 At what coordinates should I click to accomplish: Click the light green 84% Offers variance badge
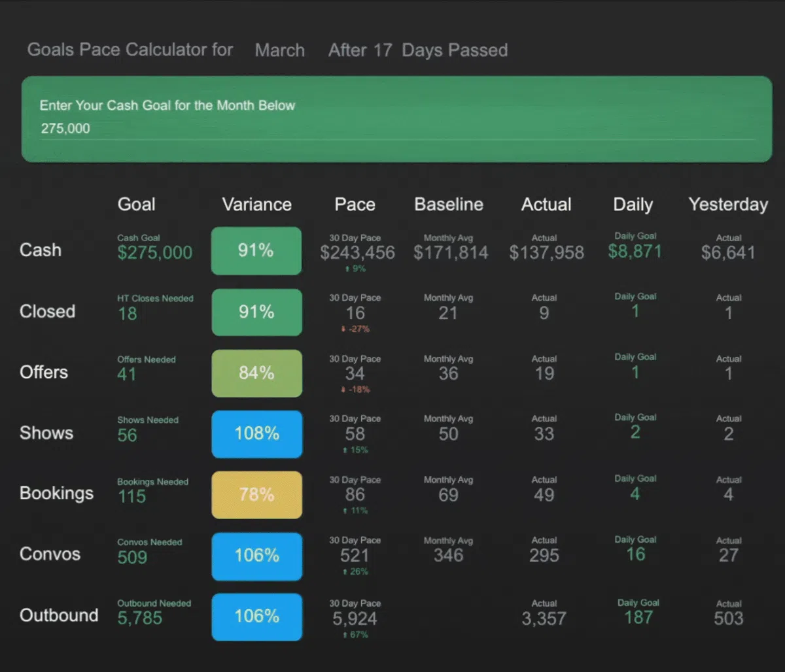[256, 373]
